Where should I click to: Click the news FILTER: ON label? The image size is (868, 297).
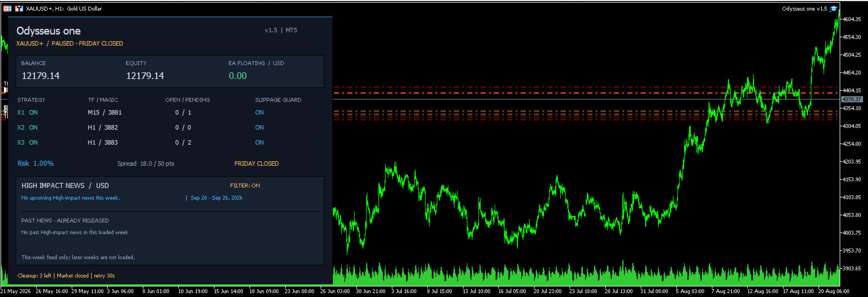pos(245,186)
